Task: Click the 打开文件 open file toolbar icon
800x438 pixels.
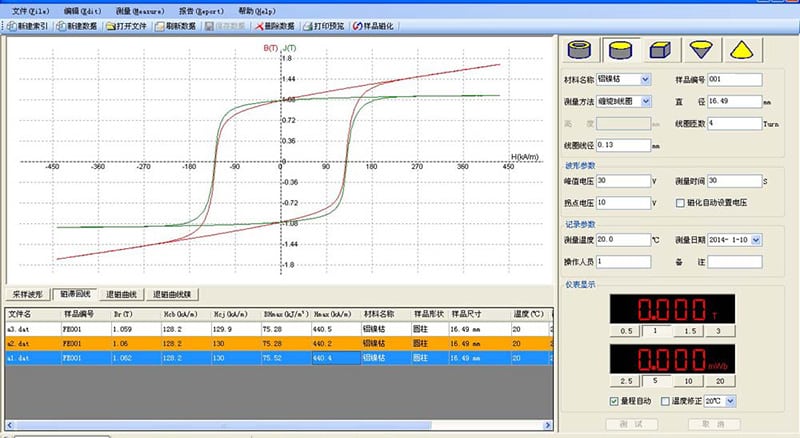Action: pos(126,26)
